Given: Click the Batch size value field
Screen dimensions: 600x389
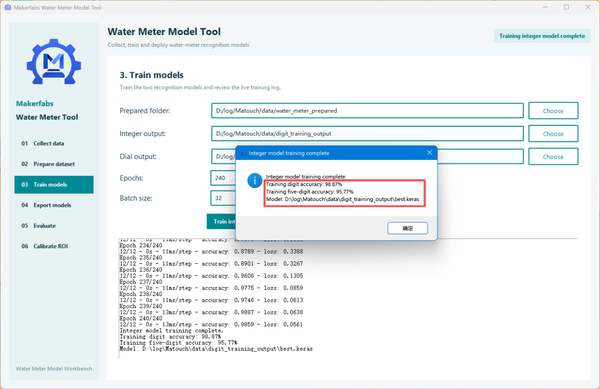Looking at the screenshot, I should (x=223, y=198).
